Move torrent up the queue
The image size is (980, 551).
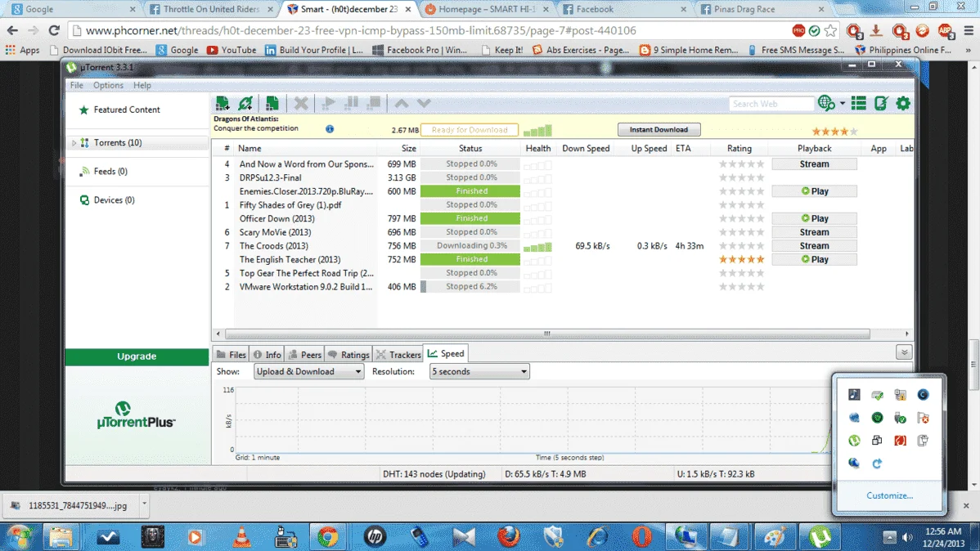pyautogui.click(x=402, y=103)
